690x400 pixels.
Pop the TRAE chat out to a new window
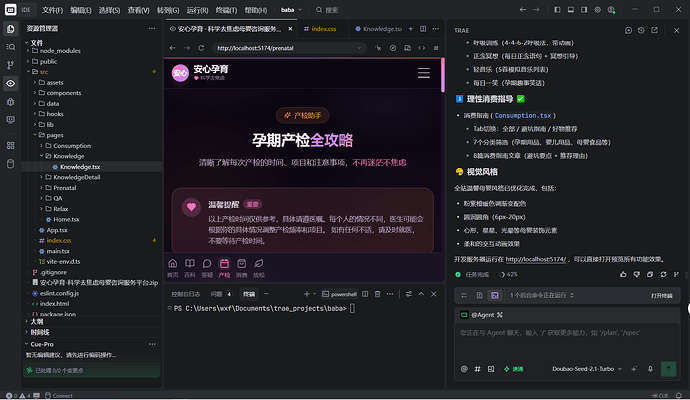tap(655, 30)
